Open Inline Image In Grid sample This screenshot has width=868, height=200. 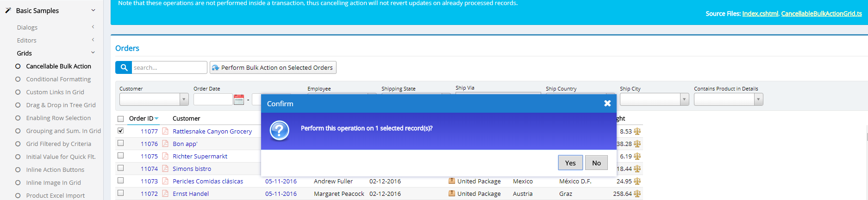coord(53,182)
